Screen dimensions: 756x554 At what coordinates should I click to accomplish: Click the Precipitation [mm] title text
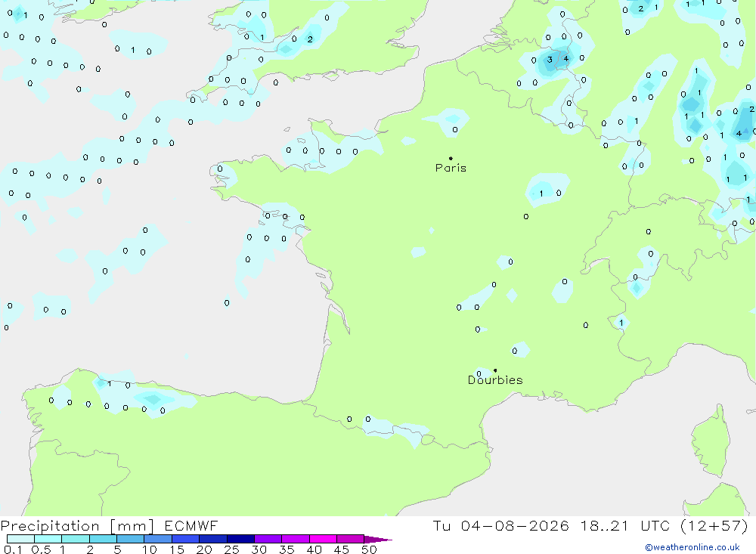click(x=77, y=525)
